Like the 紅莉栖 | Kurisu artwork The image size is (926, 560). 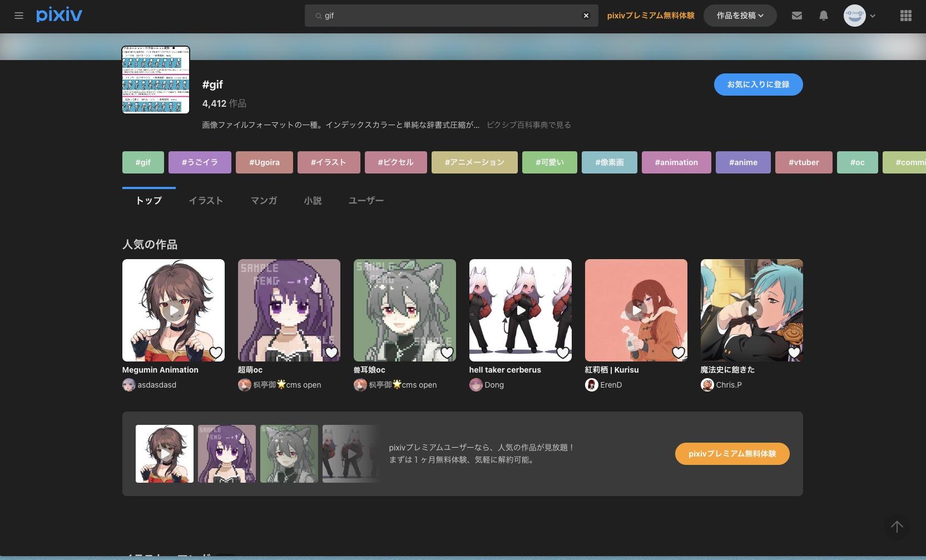[679, 353]
